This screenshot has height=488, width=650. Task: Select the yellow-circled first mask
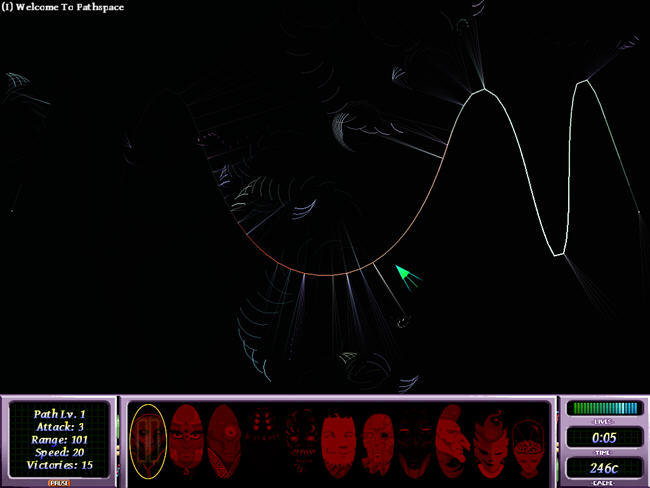(147, 441)
